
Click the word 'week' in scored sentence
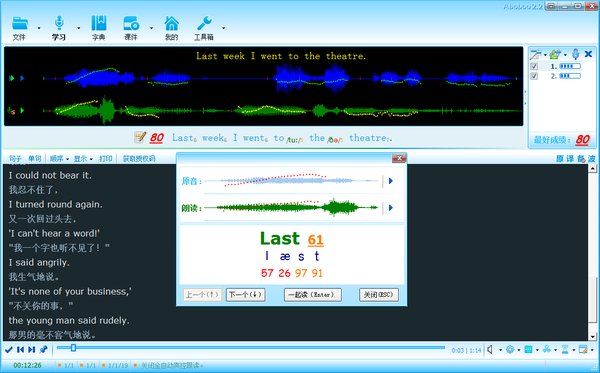213,138
